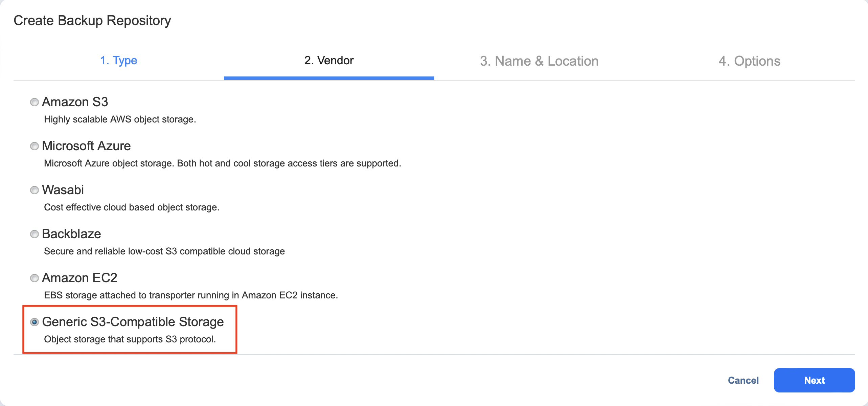Click the Amazon S3 vendor label

(75, 102)
